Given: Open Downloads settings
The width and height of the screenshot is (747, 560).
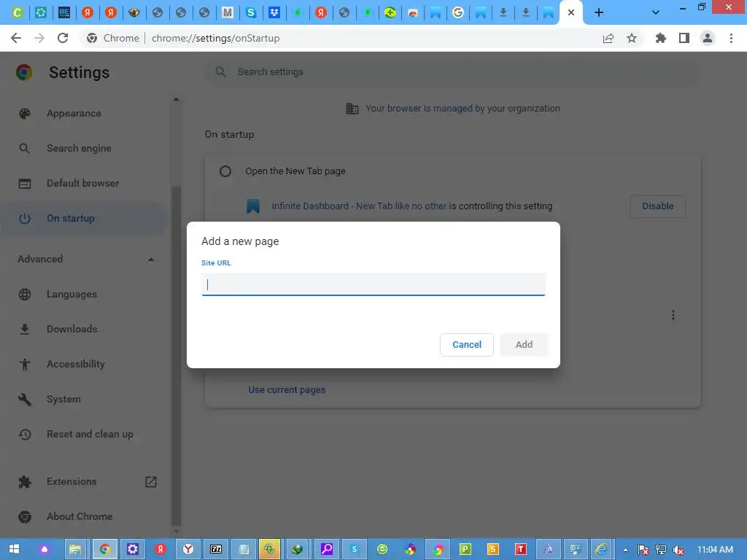Looking at the screenshot, I should (x=71, y=329).
